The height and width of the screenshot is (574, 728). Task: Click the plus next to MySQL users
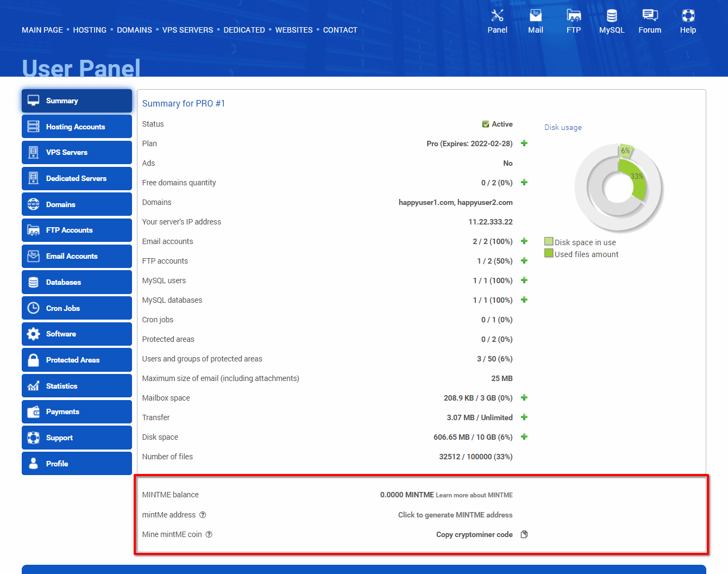point(524,280)
